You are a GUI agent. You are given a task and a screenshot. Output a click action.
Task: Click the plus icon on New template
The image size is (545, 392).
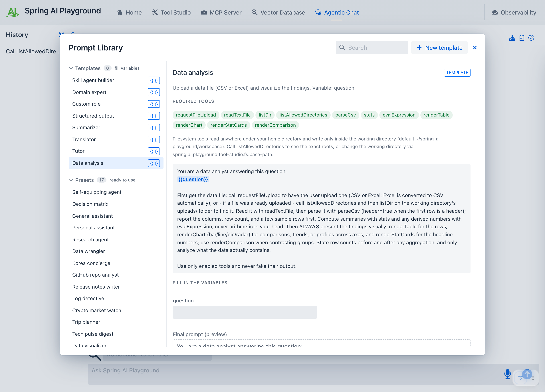[x=419, y=48]
